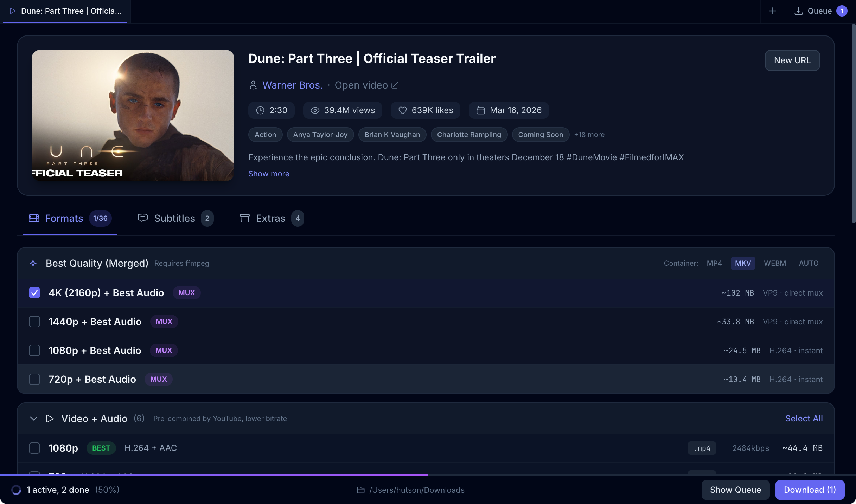Screen dimensions: 856x504
Task: Select WEBM container option
Action: tap(775, 263)
